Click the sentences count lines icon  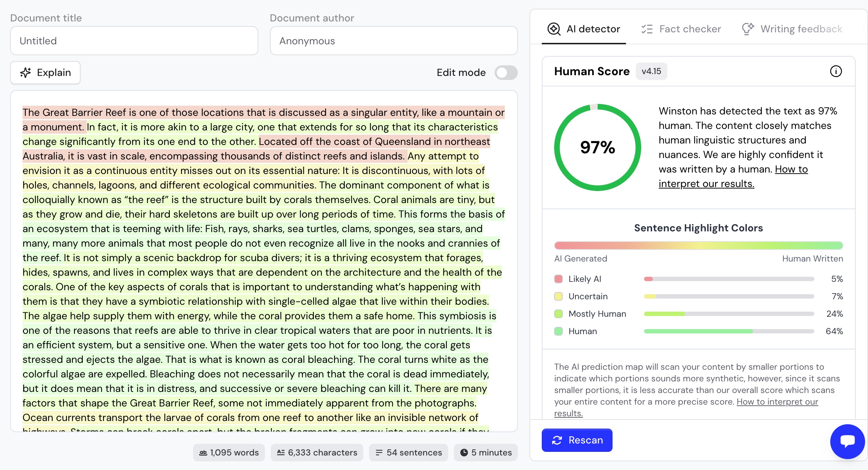point(379,453)
